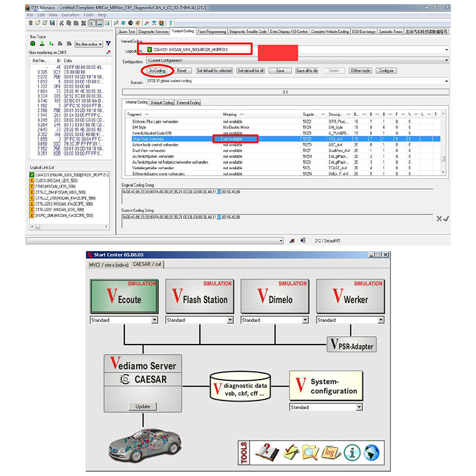Viewport: 476px width, 476px height.
Task: Click the Save all to file button
Action: (306, 71)
